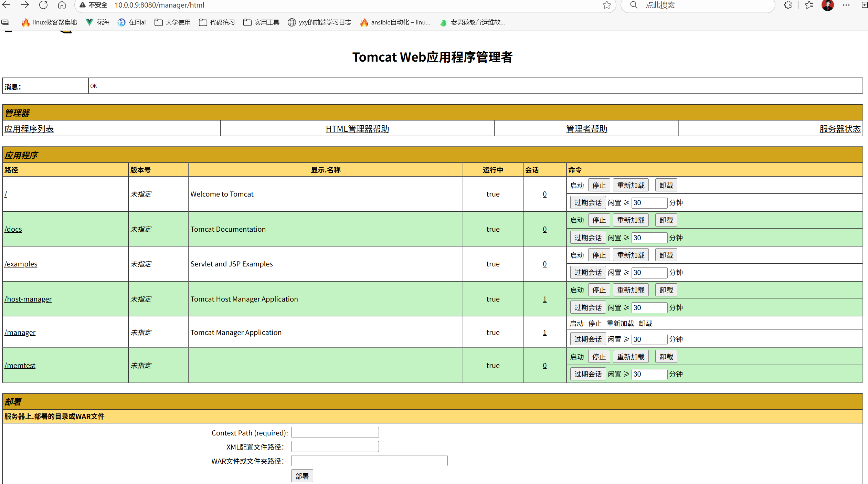Open 管理者帮助 link
This screenshot has width=868, height=484.
click(x=586, y=129)
